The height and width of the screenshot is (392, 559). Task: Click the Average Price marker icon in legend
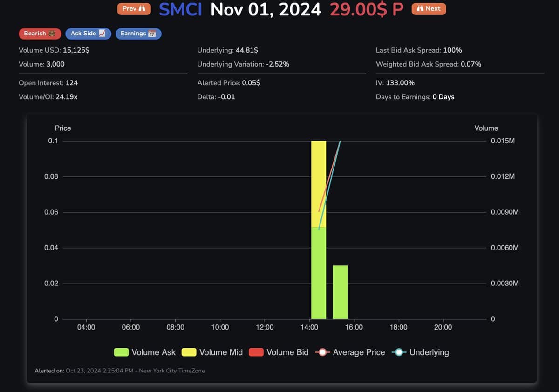coord(322,352)
